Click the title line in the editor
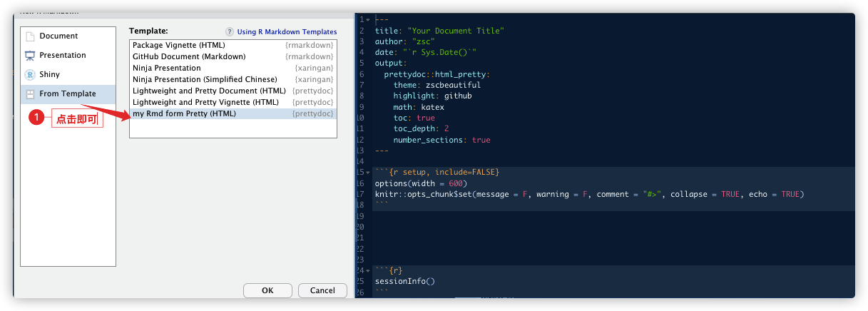Screen dimensions: 868x311 439,31
